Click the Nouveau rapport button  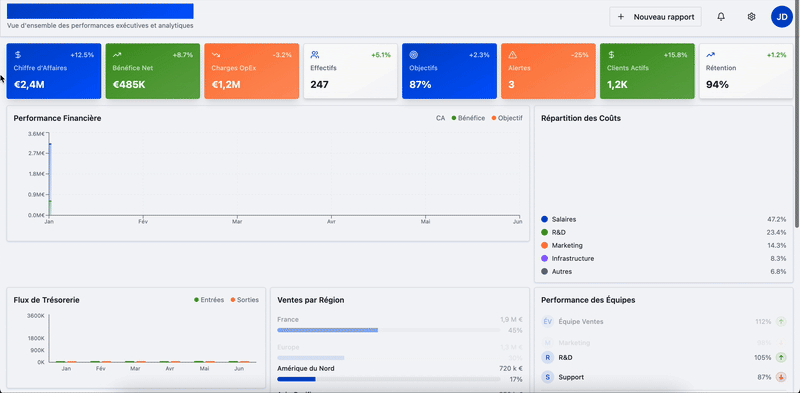click(x=655, y=17)
